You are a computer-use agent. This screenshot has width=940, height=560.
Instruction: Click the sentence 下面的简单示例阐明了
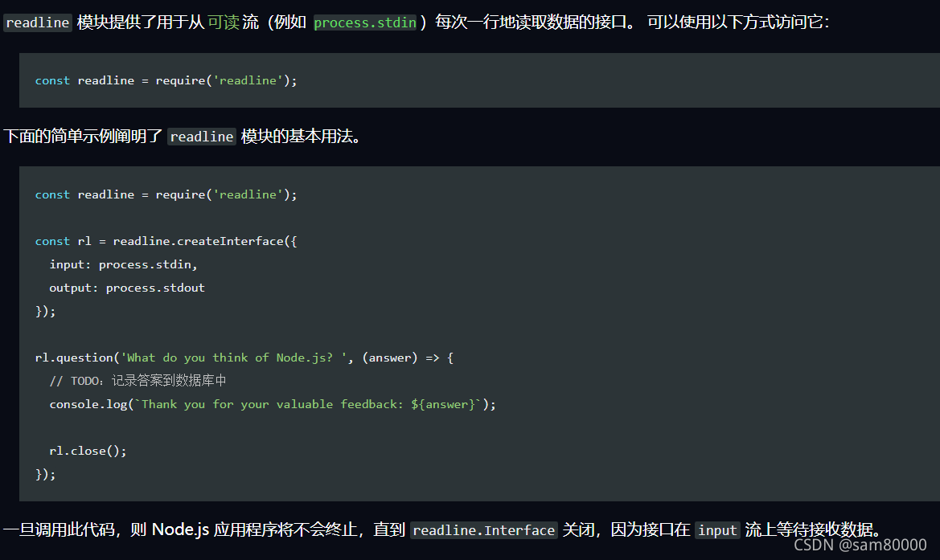[83, 137]
